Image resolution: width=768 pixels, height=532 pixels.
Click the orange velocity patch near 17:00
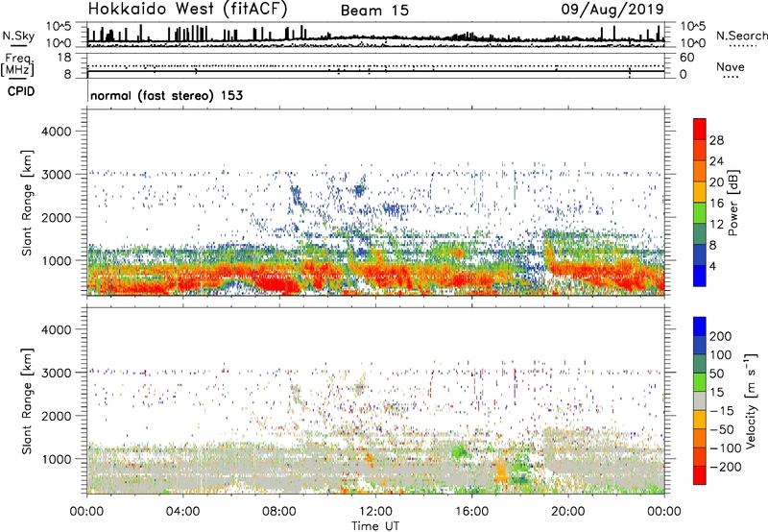click(501, 472)
